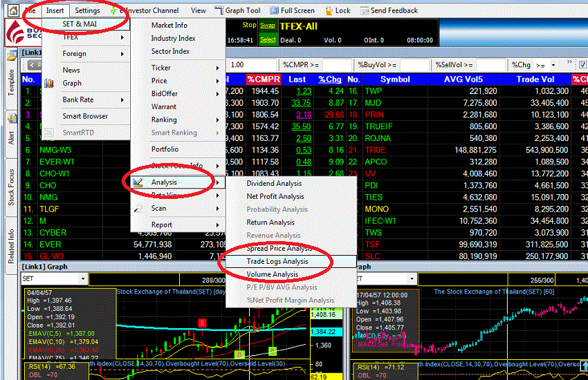Click the Last price 35.50 link
The width and height of the screenshot is (588, 380).
tap(301, 126)
